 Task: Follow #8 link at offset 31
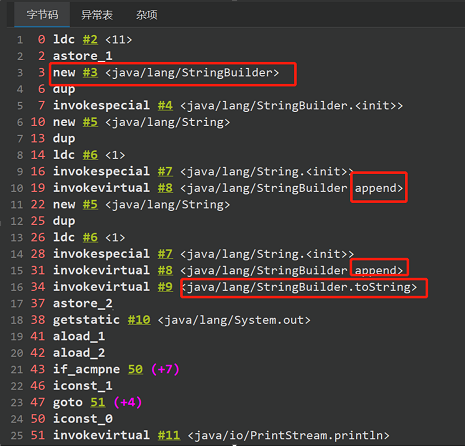(165, 271)
